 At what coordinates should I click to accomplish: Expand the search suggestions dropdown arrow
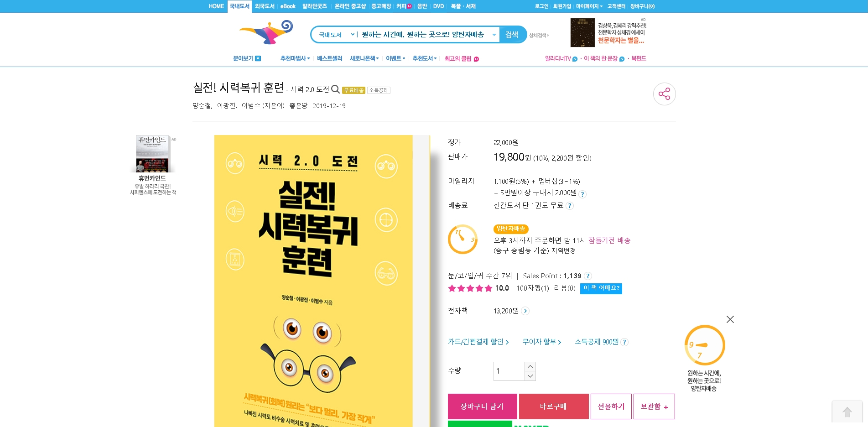[494, 35]
